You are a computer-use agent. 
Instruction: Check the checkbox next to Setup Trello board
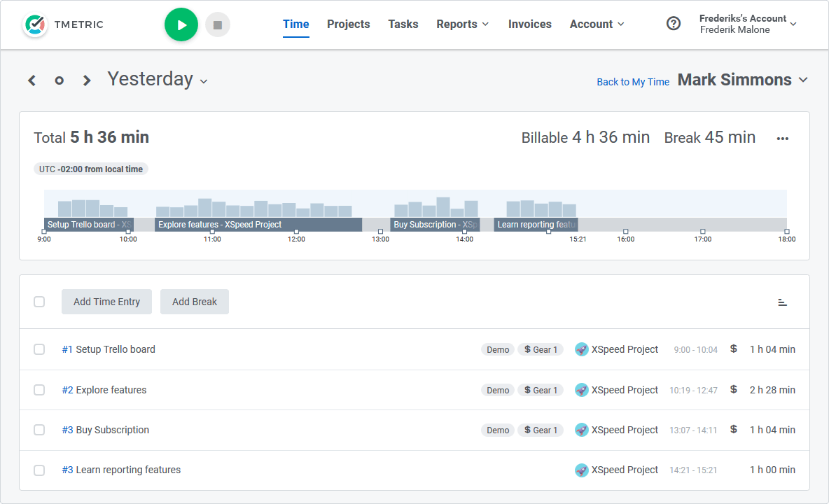click(x=39, y=349)
